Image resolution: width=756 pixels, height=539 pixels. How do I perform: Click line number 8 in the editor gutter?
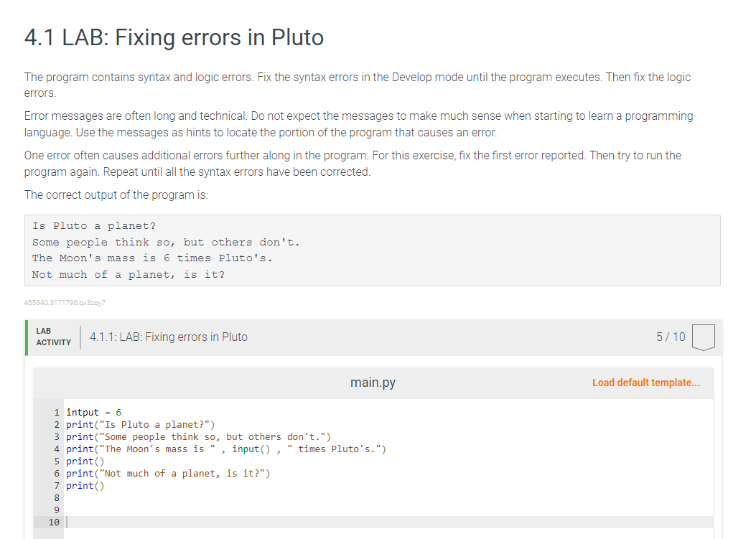click(57, 497)
